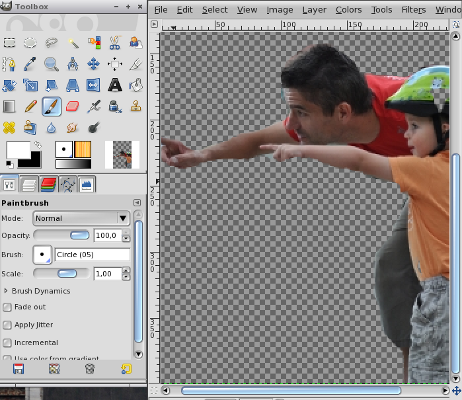The image size is (462, 400).
Task: Open the Filters menu
Action: click(413, 10)
